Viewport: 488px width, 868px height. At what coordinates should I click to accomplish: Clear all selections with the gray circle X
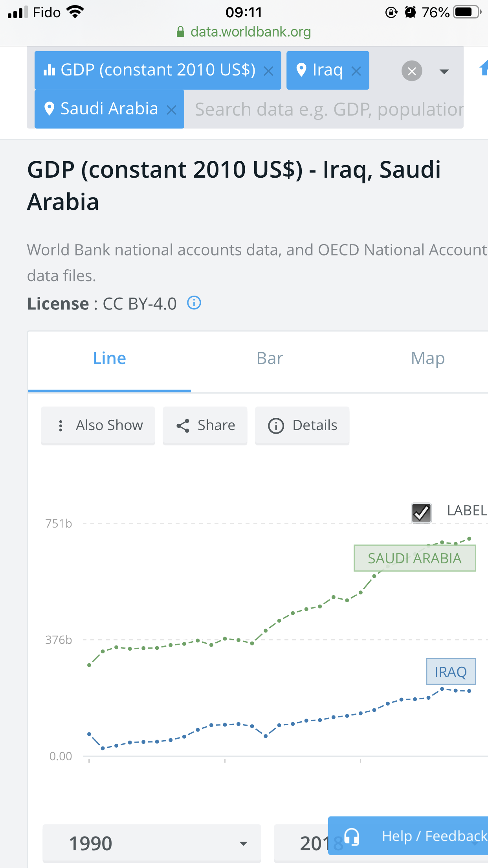[412, 71]
